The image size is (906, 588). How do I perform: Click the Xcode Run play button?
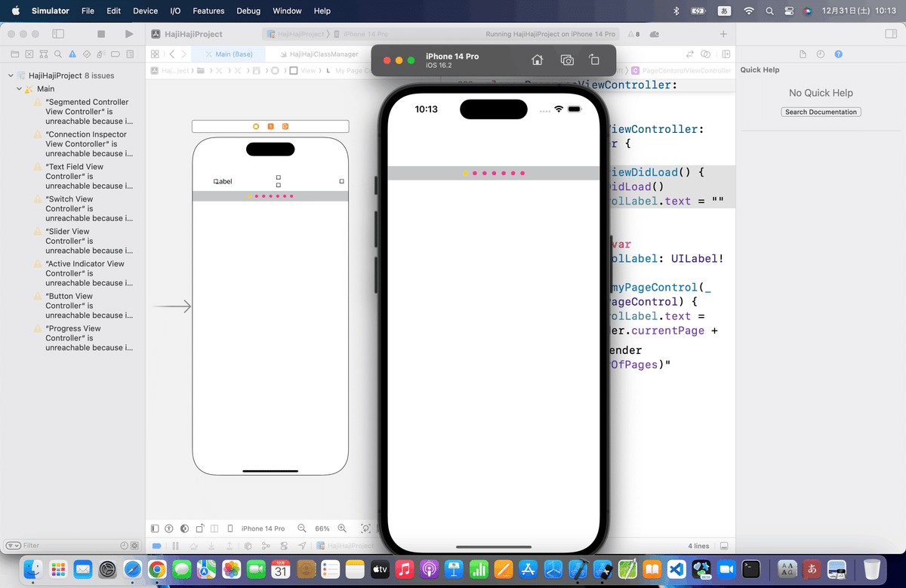(x=129, y=34)
